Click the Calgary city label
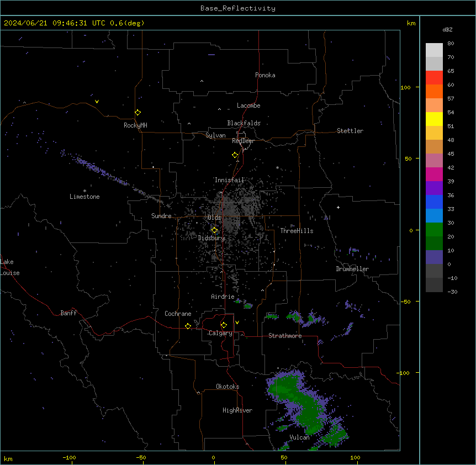The image size is (476, 465). pyautogui.click(x=221, y=333)
